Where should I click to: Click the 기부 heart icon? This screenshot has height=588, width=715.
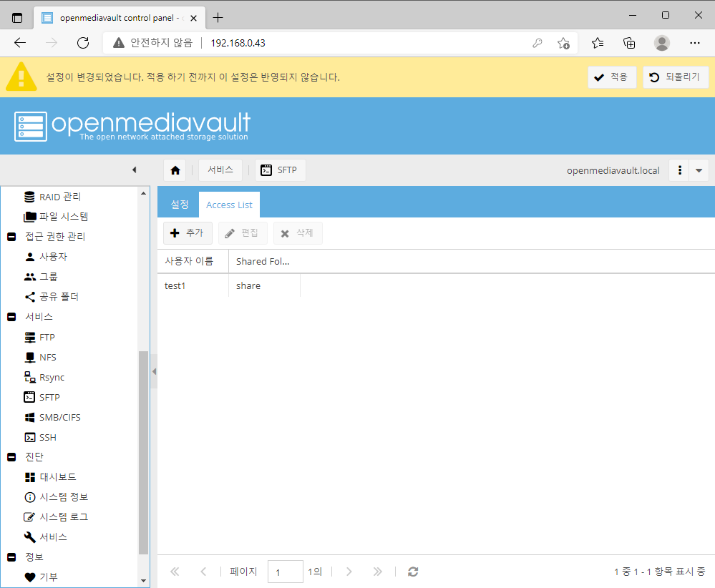[x=29, y=577]
